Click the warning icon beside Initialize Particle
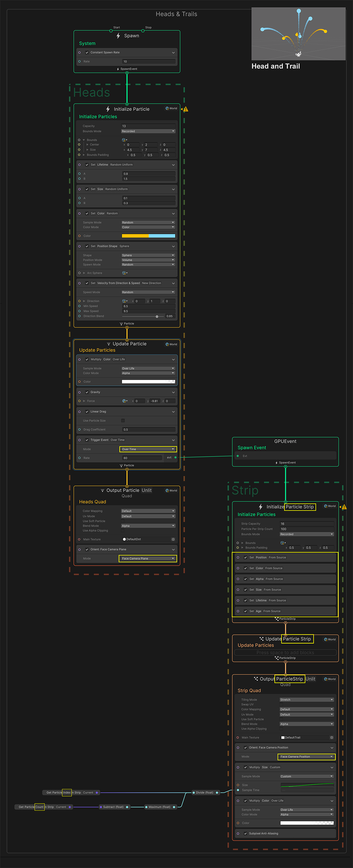 (185, 109)
